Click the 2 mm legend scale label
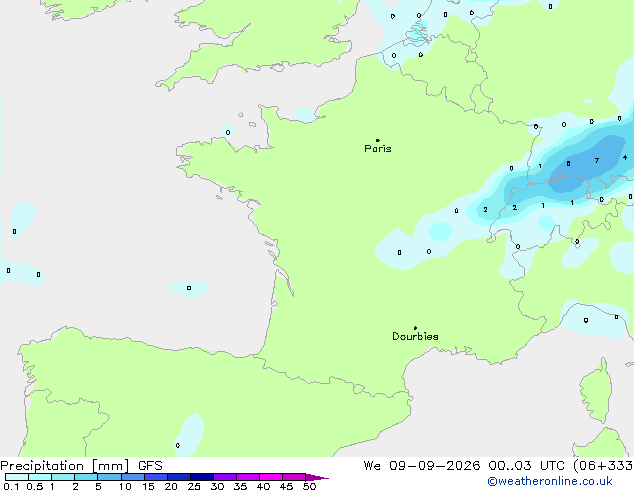Screen dimensions: 634x490 [75, 486]
